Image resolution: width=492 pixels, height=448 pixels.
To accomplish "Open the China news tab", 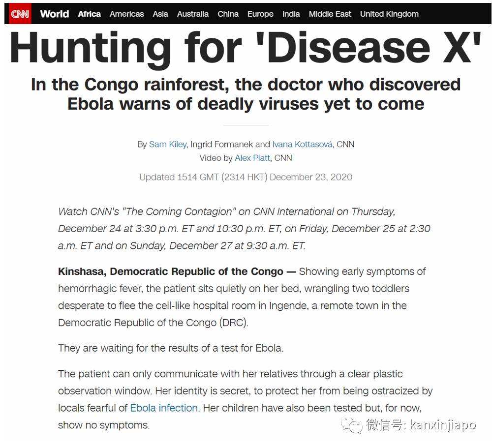I will pyautogui.click(x=228, y=14).
